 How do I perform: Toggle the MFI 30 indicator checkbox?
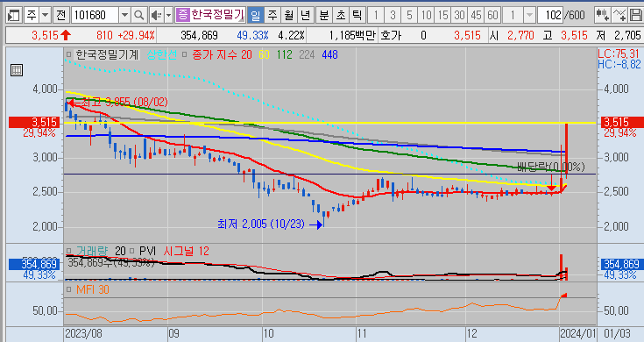68,289
